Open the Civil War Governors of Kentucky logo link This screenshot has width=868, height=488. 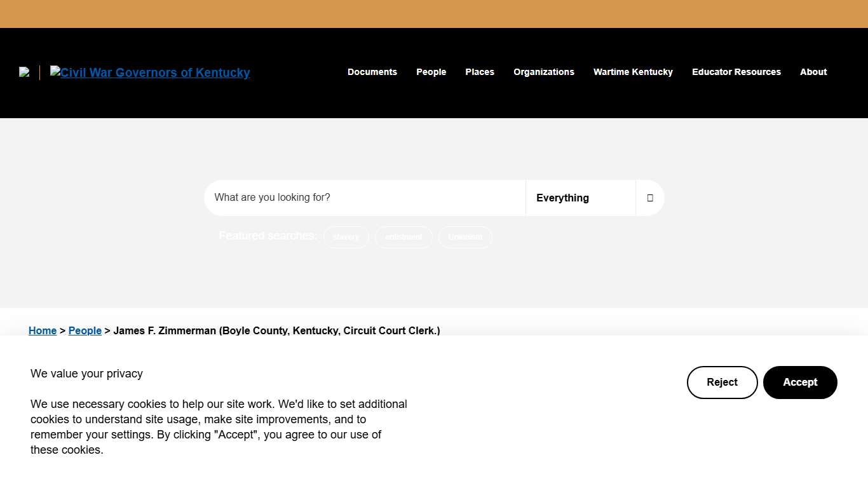pyautogui.click(x=150, y=72)
